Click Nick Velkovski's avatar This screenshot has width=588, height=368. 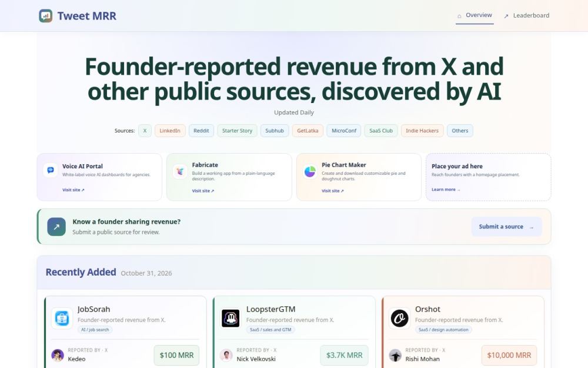226,355
